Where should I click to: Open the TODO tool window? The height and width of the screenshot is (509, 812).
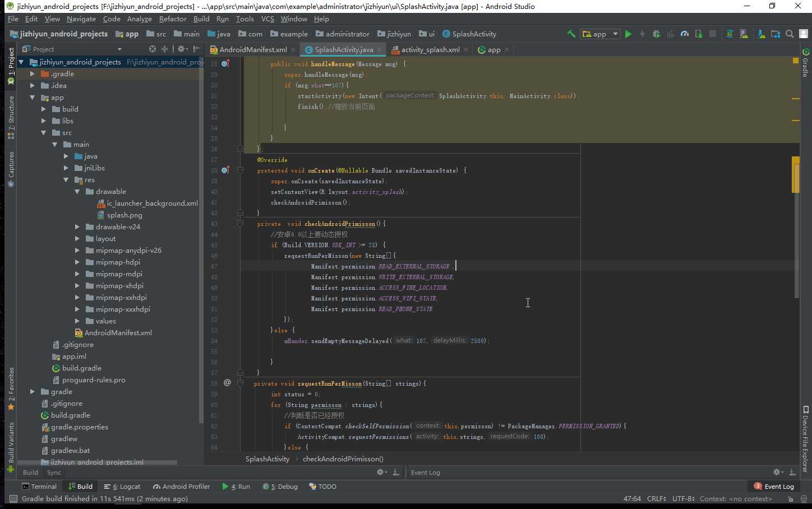click(x=322, y=487)
